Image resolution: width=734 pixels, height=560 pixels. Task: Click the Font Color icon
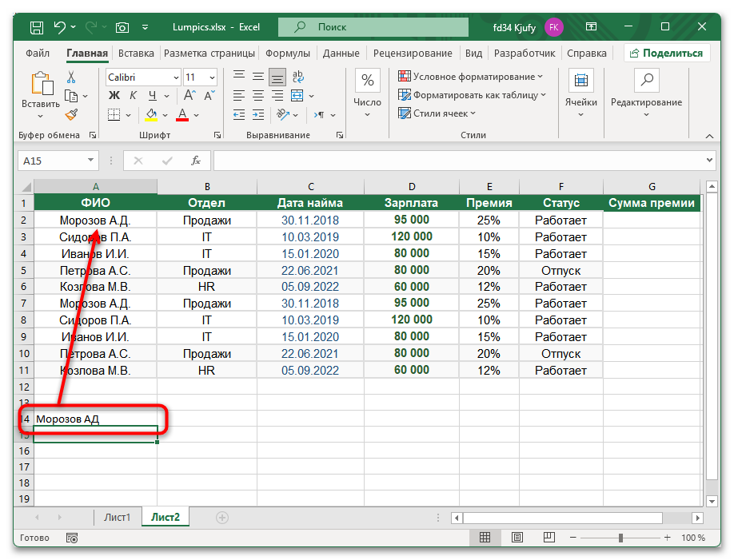[182, 114]
